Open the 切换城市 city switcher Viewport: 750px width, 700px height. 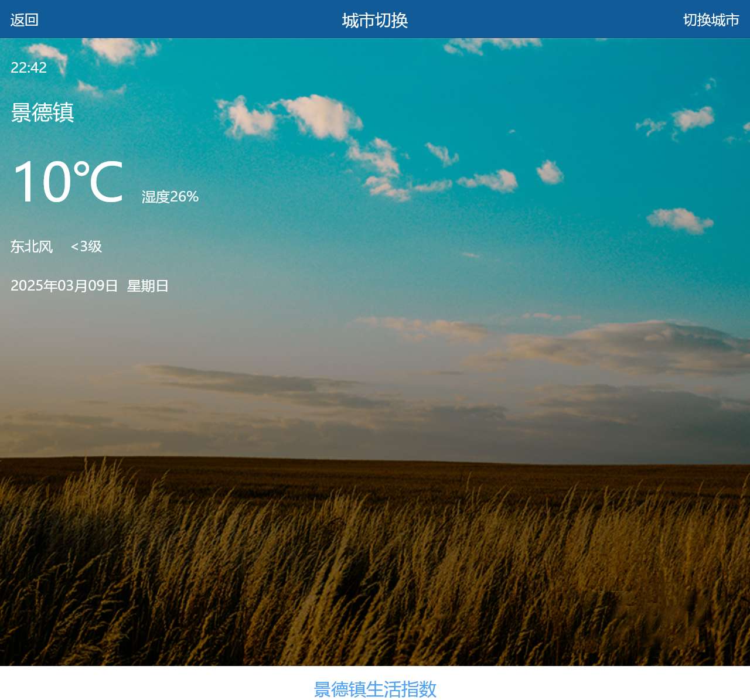(711, 20)
